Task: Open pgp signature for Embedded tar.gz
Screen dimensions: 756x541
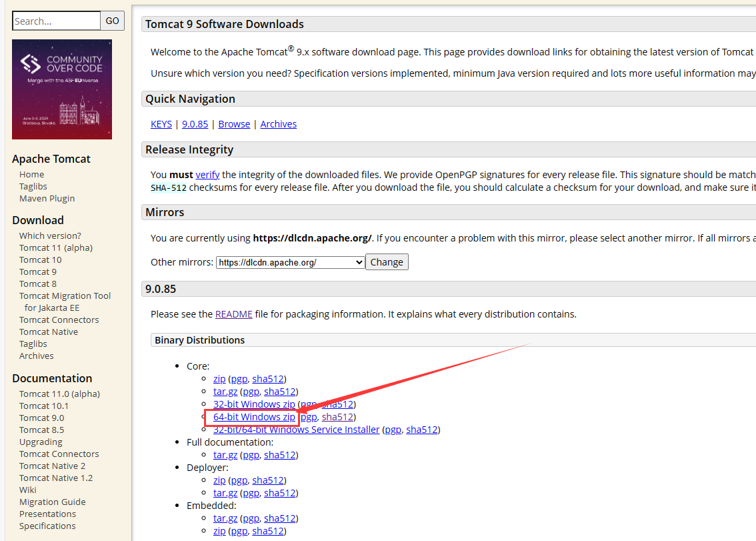Action: pyautogui.click(x=251, y=518)
